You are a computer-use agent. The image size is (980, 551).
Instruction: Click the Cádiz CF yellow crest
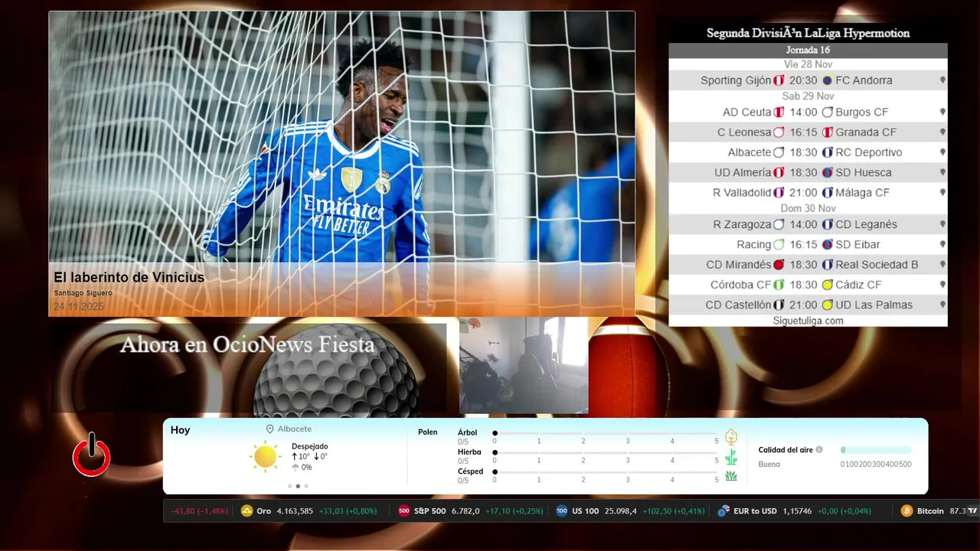[827, 285]
